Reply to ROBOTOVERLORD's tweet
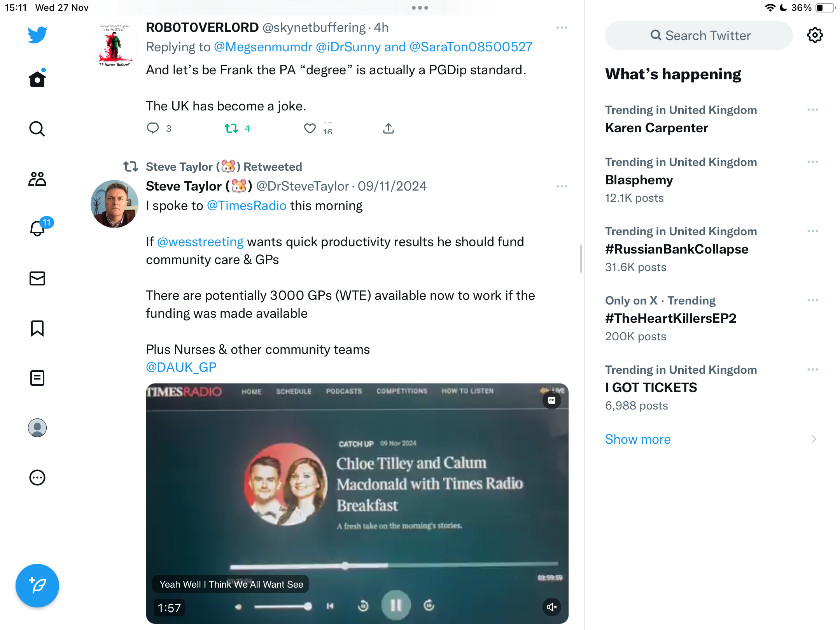This screenshot has width=840, height=630. 153,128
